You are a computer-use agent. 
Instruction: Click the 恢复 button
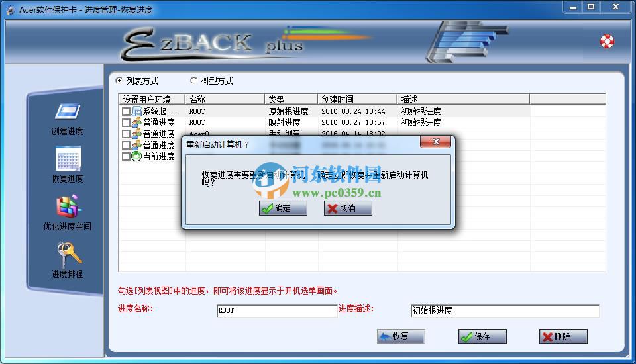(401, 336)
